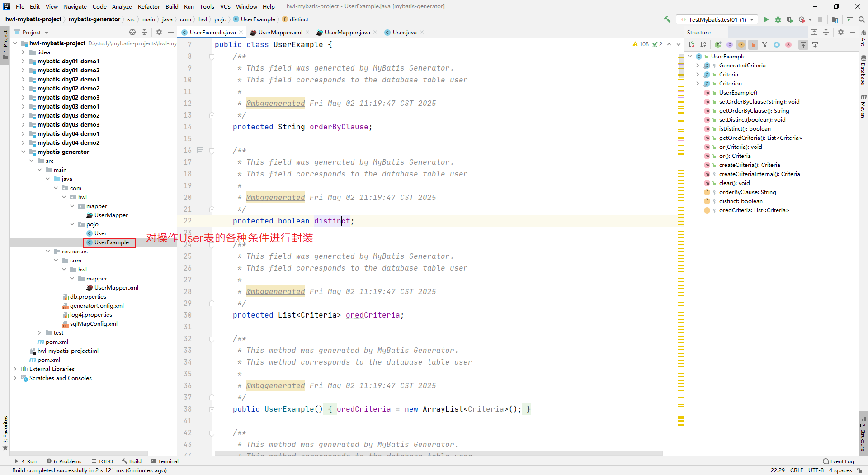Open the Profiler run icon
The image size is (868, 475).
pyautogui.click(x=802, y=19)
